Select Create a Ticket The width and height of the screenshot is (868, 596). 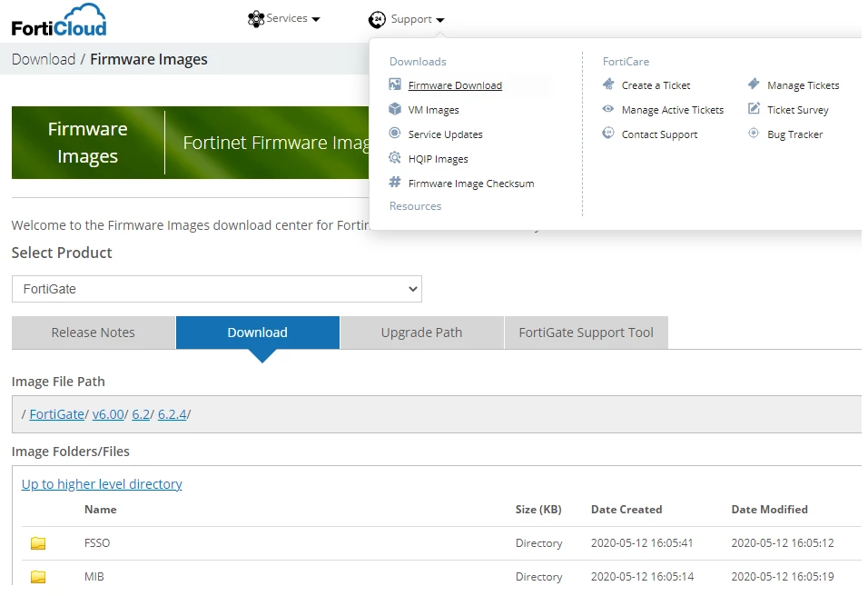click(656, 85)
